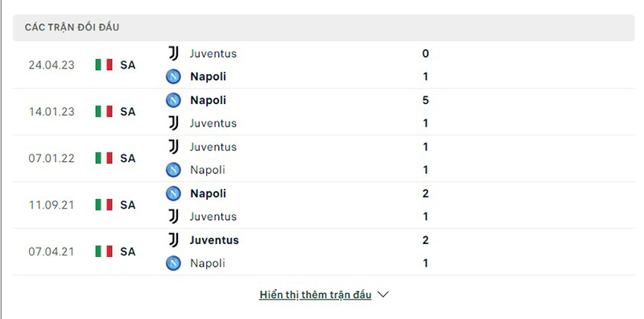Click Hiển thị thêm trận đấu link
Image resolution: width=644 pixels, height=319 pixels.
pos(316,295)
